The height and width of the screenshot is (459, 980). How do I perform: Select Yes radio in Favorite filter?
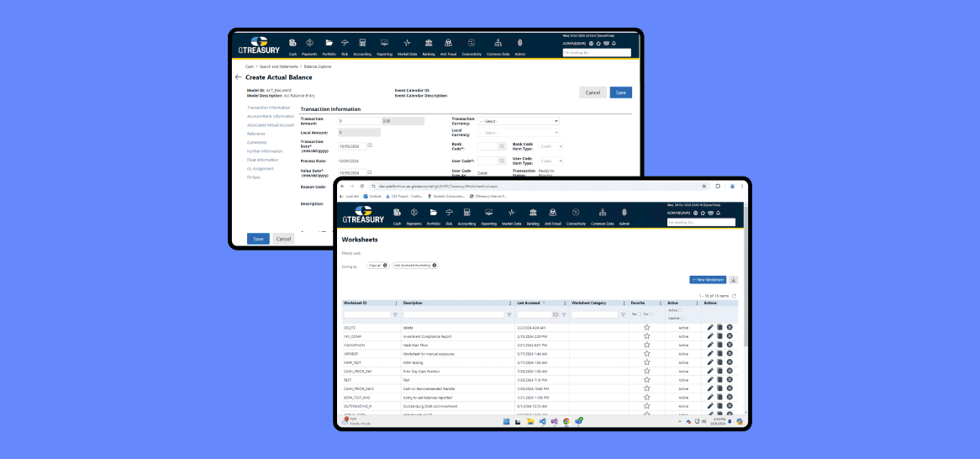pyautogui.click(x=640, y=314)
